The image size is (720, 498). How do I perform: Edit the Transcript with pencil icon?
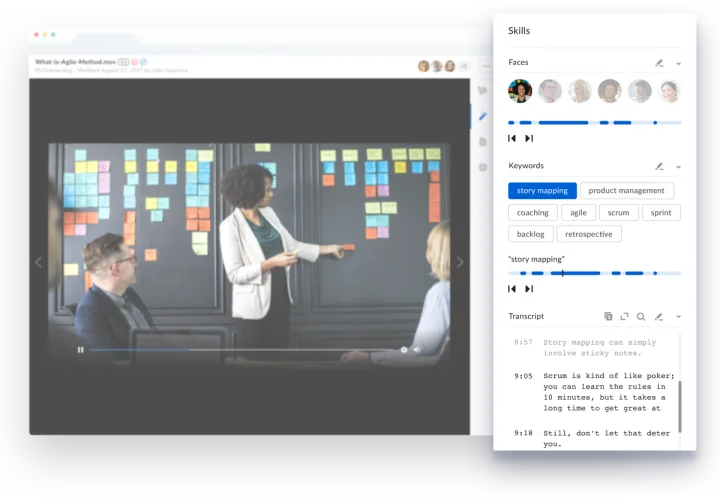(658, 316)
